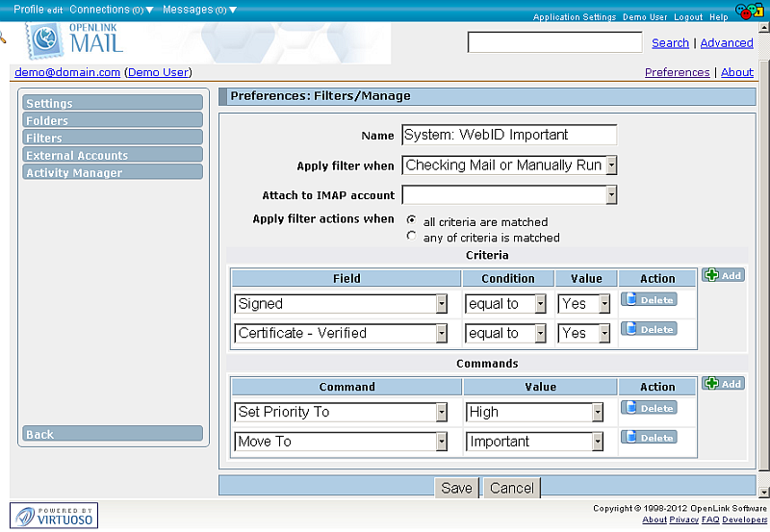Select all criteria are matched option
This screenshot has width=770, height=532.
coord(412,220)
